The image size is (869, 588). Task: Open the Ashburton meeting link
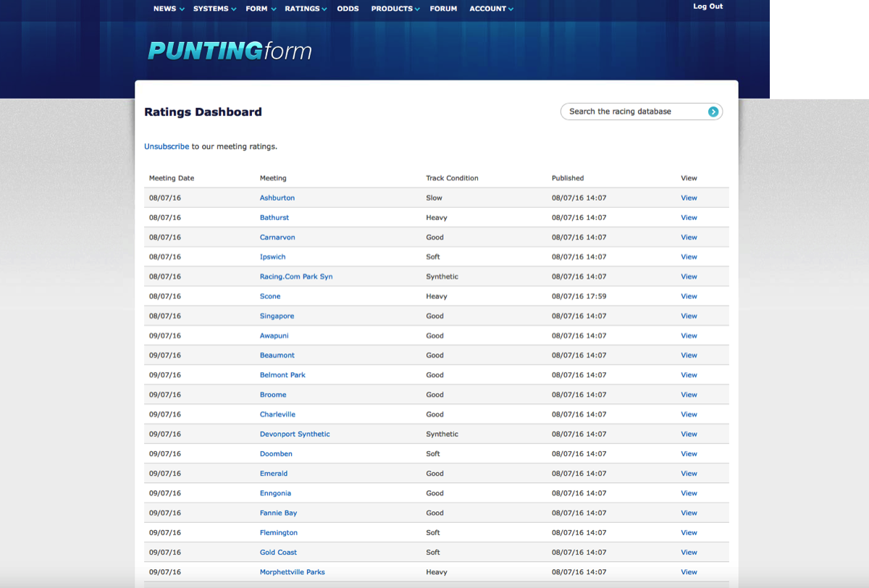[277, 198]
